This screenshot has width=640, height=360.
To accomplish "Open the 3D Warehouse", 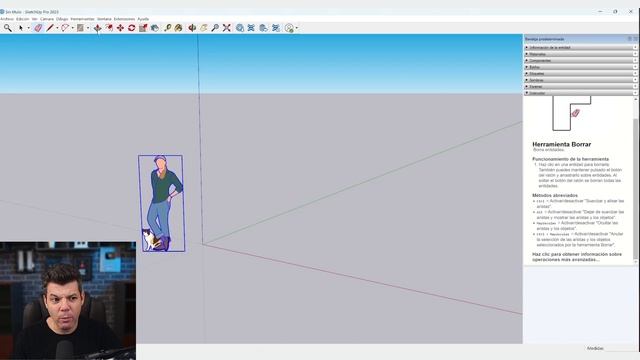I will pyautogui.click(x=240, y=28).
